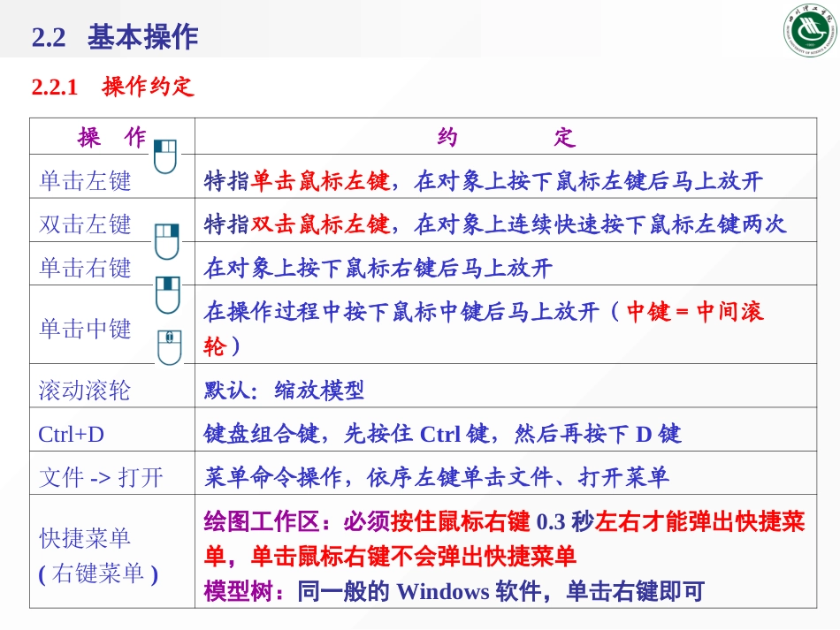840x630 pixels.
Task: Click the text 键盘组合键 description
Action: click(442, 434)
